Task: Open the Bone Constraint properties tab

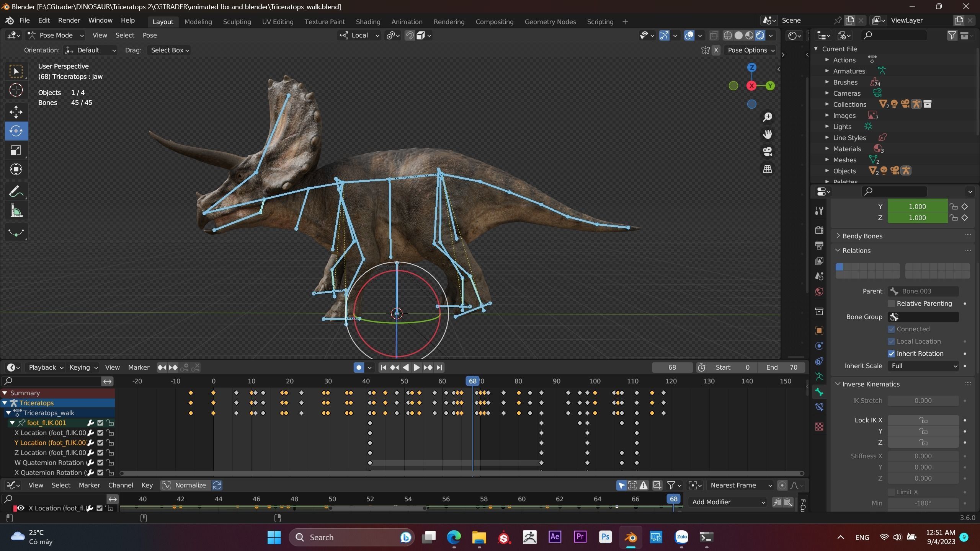Action: click(819, 407)
